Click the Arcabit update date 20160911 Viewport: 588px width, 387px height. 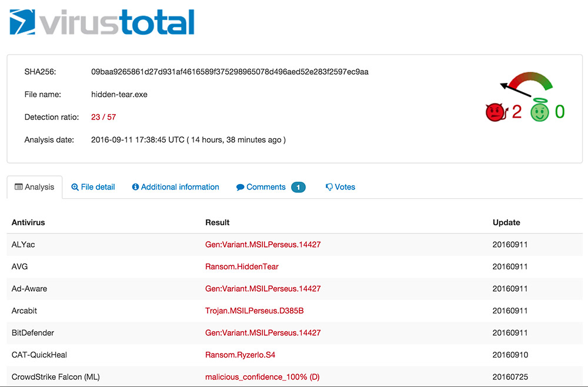510,311
